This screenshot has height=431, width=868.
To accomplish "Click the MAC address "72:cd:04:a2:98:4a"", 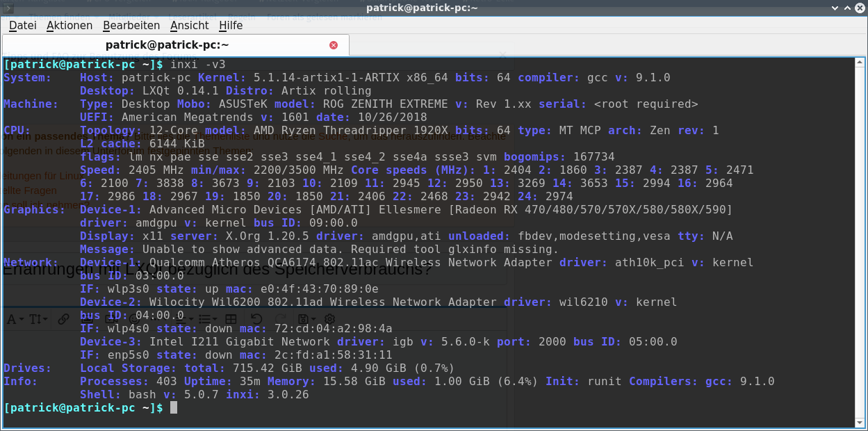I will click(x=334, y=328).
